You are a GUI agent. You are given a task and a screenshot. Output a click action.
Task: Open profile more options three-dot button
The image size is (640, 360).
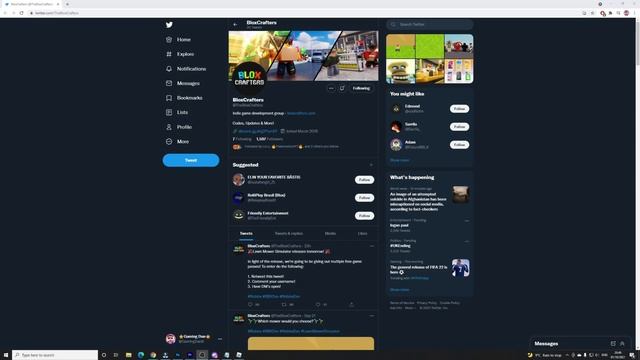(x=331, y=88)
